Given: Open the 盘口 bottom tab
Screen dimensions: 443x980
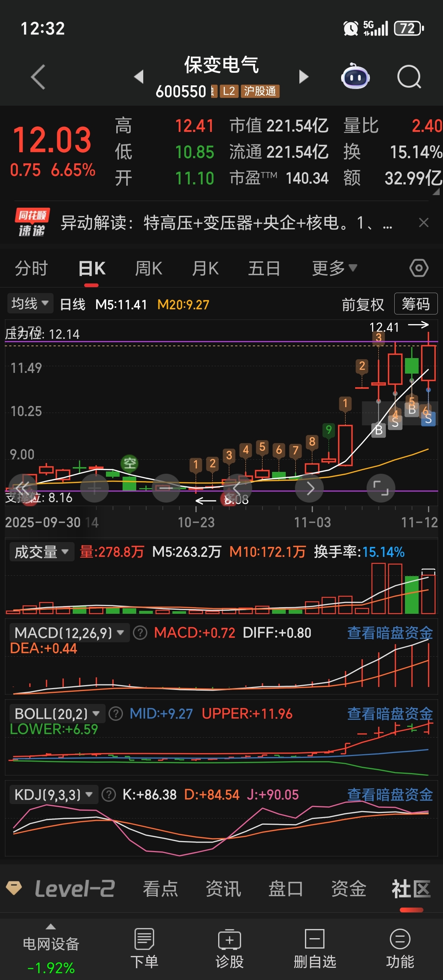Looking at the screenshot, I should click(x=286, y=889).
